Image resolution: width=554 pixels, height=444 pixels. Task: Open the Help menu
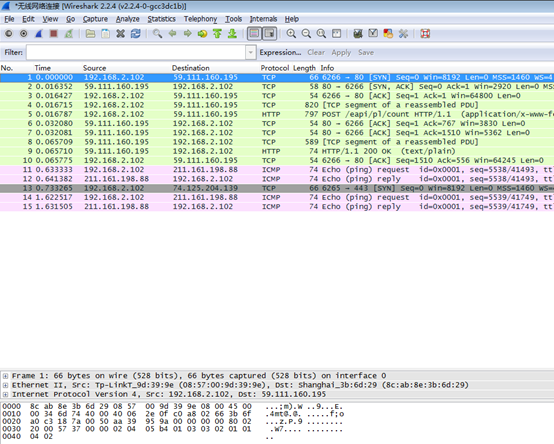click(x=292, y=19)
